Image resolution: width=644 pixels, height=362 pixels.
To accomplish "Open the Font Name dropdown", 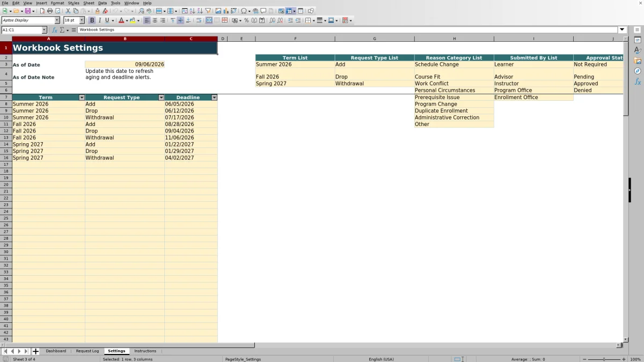I will click(x=57, y=20).
